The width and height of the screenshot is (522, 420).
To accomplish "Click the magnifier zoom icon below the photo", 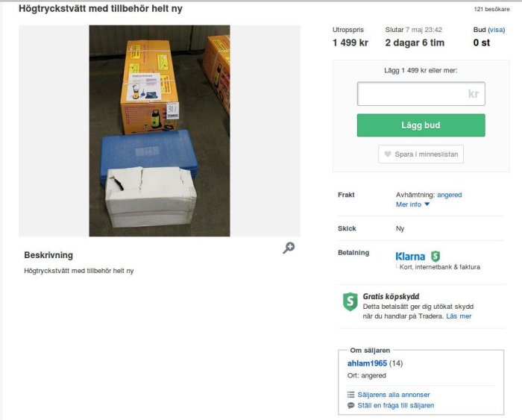I will (289, 248).
